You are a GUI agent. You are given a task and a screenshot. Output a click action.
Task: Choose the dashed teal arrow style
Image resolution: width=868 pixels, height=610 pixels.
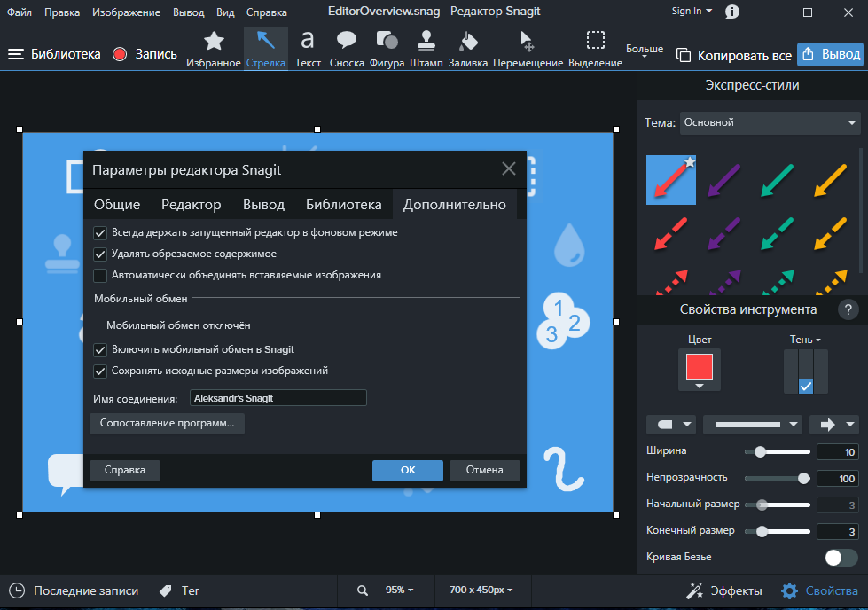click(778, 233)
